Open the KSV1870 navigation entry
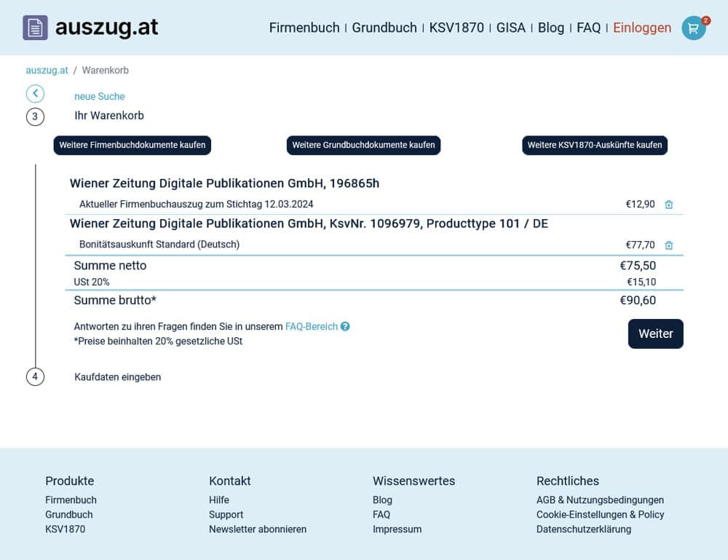728x560 pixels. pyautogui.click(x=456, y=28)
